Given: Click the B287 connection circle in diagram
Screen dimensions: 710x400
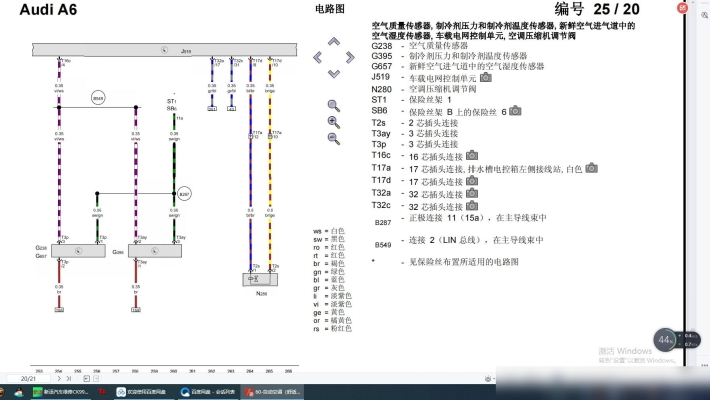Looking at the screenshot, I should [184, 194].
